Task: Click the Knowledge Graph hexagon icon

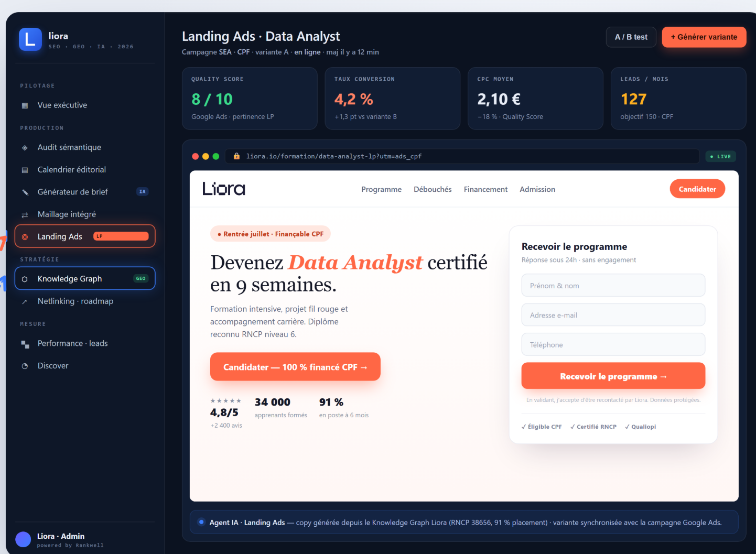Action: click(25, 279)
